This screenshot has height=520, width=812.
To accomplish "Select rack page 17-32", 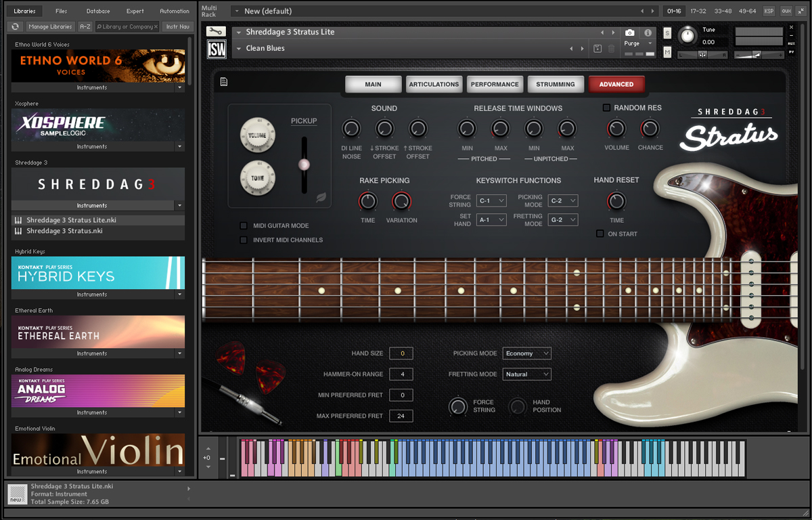I will (x=698, y=11).
